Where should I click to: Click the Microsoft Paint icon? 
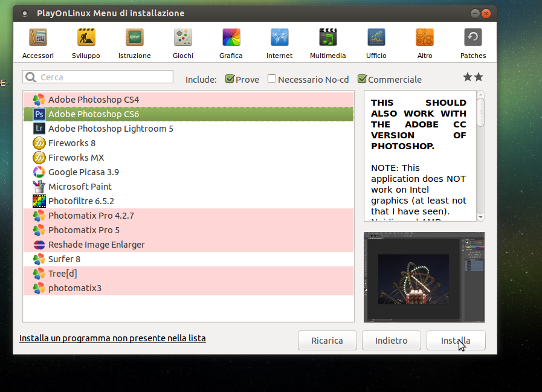pos(39,187)
